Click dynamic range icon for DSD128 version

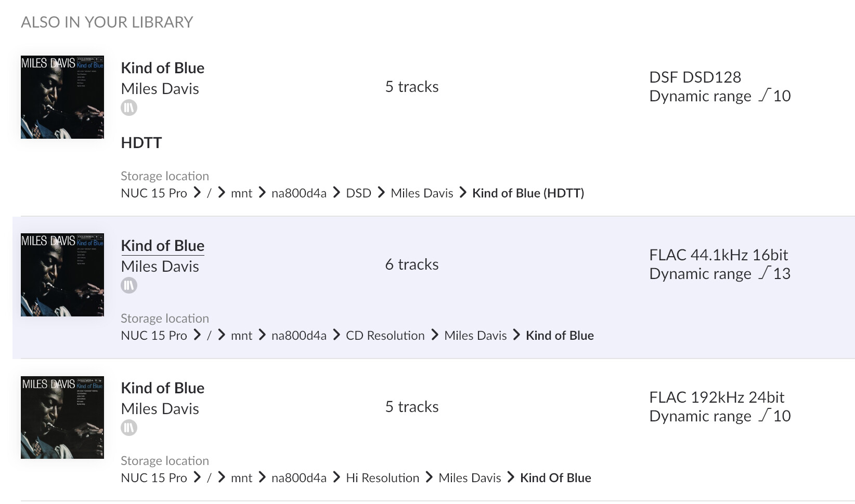point(764,95)
